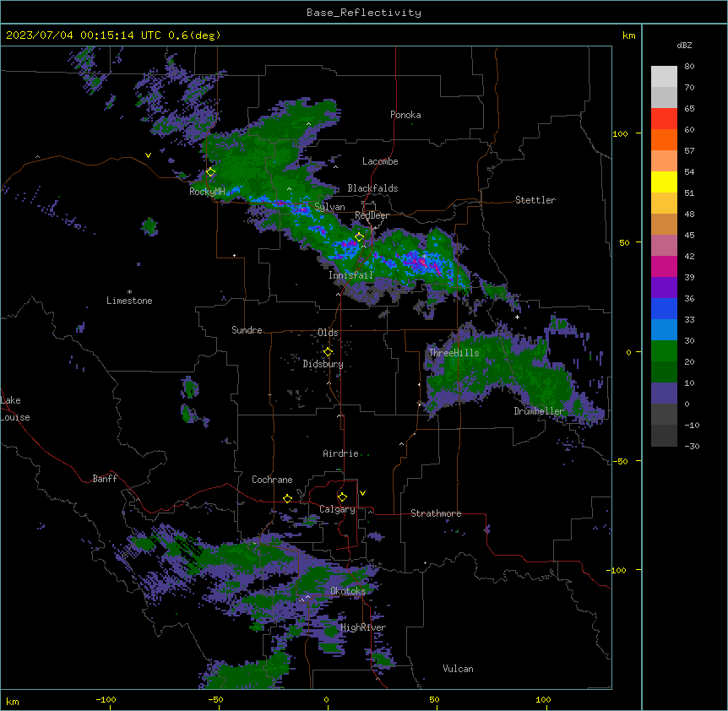Select the magenta 39-42 dBZ legend swatch
728x711 pixels.
click(664, 266)
